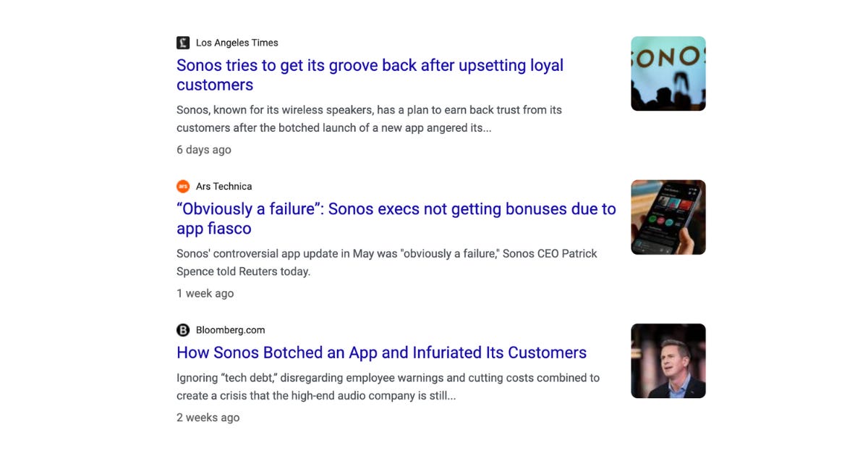Click the "1 week ago" timestamp
Viewport: 868px width, 456px height.
coord(205,293)
